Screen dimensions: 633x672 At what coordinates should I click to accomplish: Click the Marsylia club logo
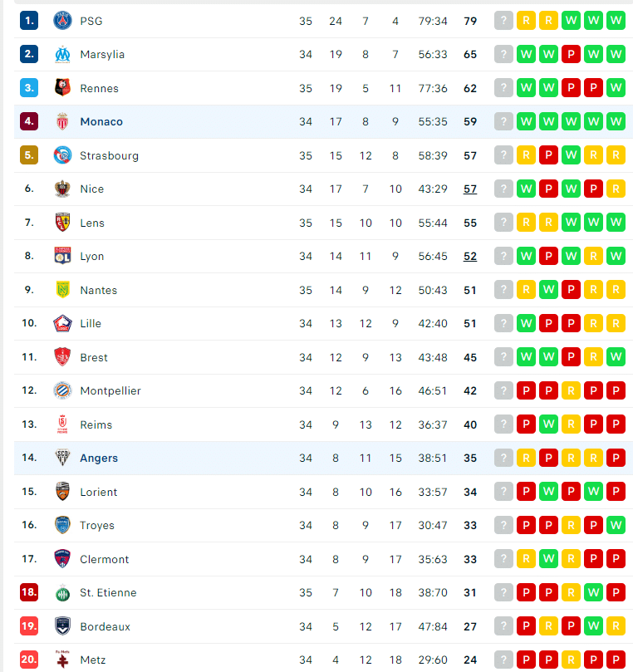click(x=62, y=55)
